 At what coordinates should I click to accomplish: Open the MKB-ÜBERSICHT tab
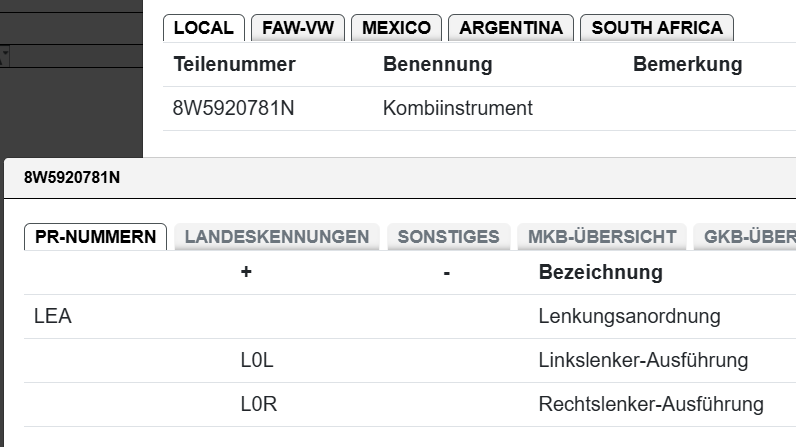point(602,237)
